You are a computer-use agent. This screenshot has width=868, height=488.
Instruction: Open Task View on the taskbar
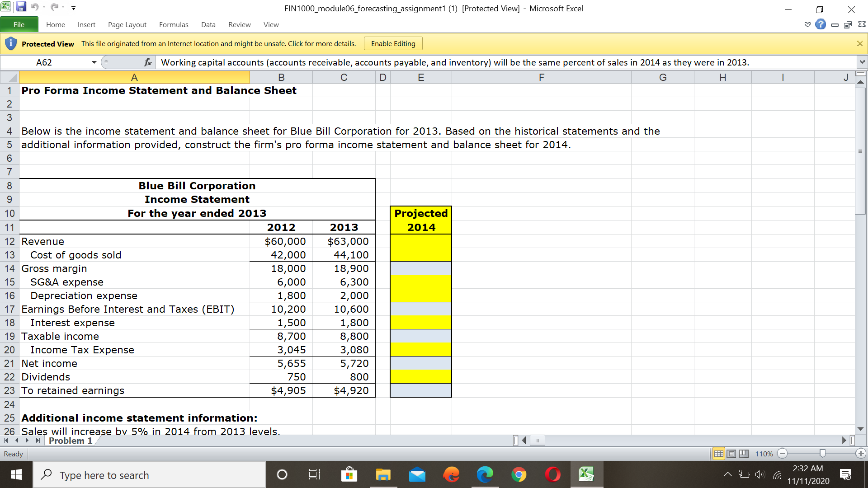coord(314,474)
